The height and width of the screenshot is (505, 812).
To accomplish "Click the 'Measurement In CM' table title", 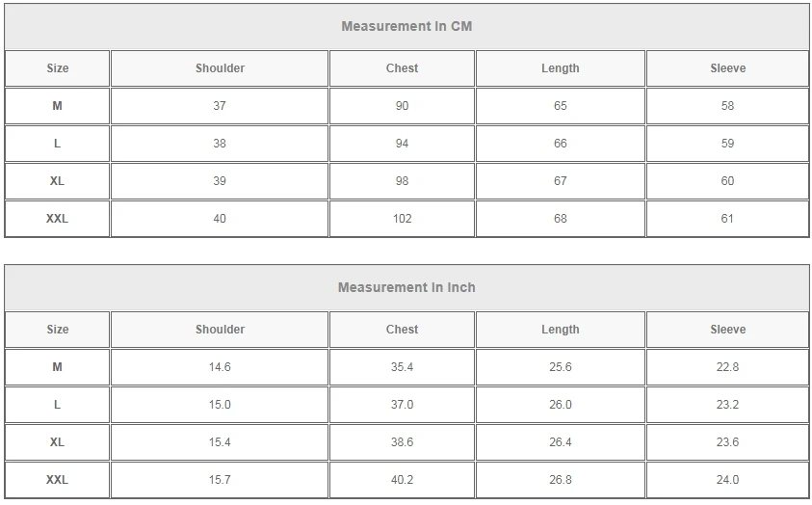I will pyautogui.click(x=406, y=26).
